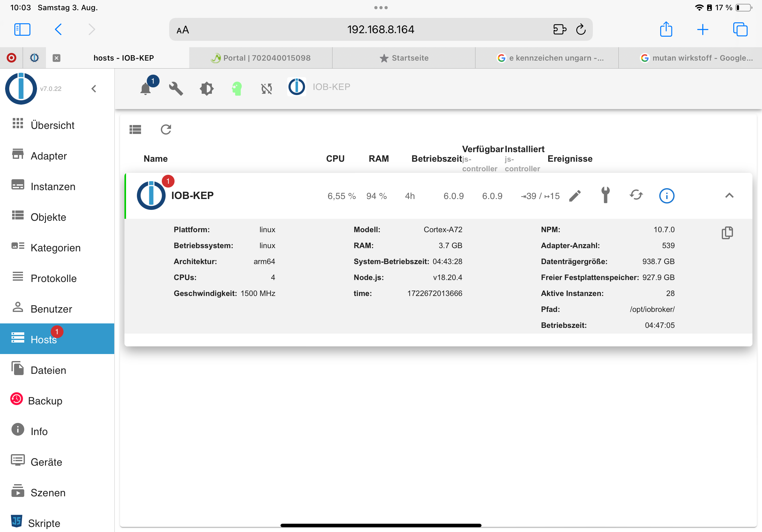Toggle expert mode head icon
This screenshot has height=532, width=762.
237,88
